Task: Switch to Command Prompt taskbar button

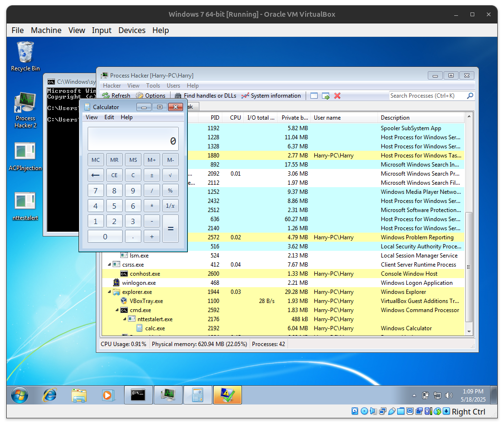Action: pyautogui.click(x=138, y=395)
